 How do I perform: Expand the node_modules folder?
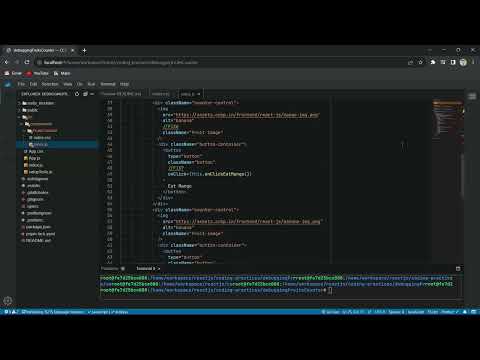[37, 103]
